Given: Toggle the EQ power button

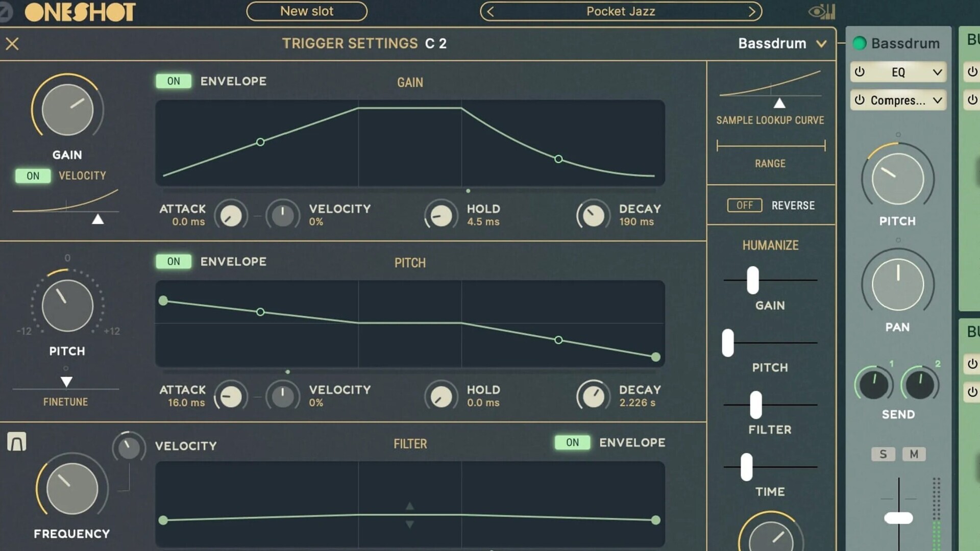Looking at the screenshot, I should (860, 72).
